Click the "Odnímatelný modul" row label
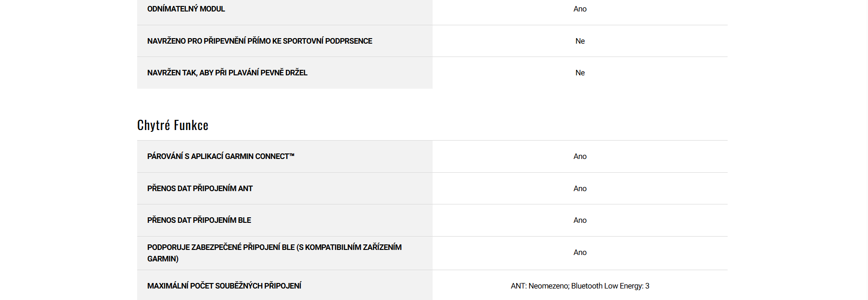The width and height of the screenshot is (868, 300). coord(186,9)
